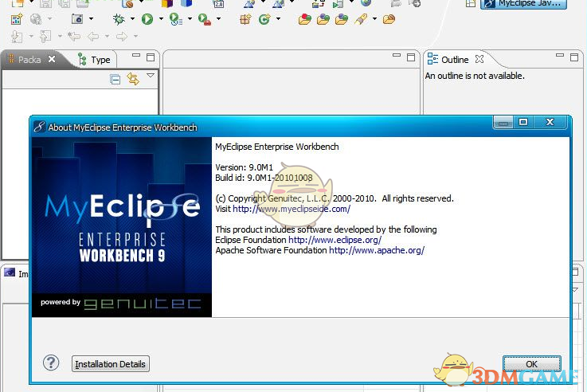Maximize the editor area
The image size is (587, 392).
[x=411, y=57]
